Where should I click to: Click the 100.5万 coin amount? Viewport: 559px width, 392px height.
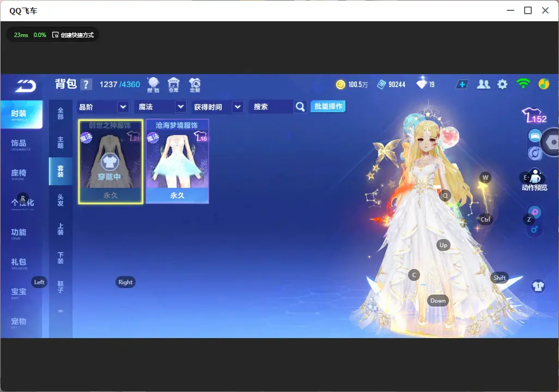(358, 84)
